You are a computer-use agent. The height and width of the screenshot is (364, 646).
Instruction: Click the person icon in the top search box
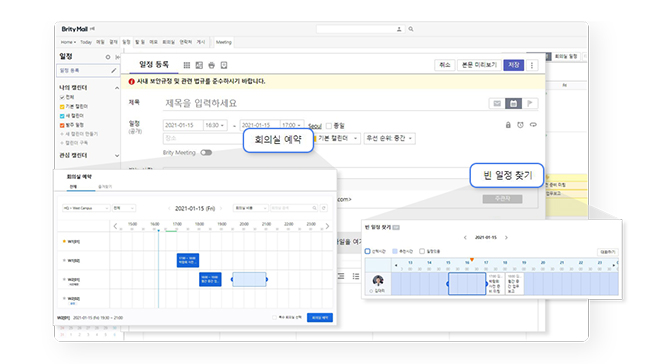click(399, 29)
